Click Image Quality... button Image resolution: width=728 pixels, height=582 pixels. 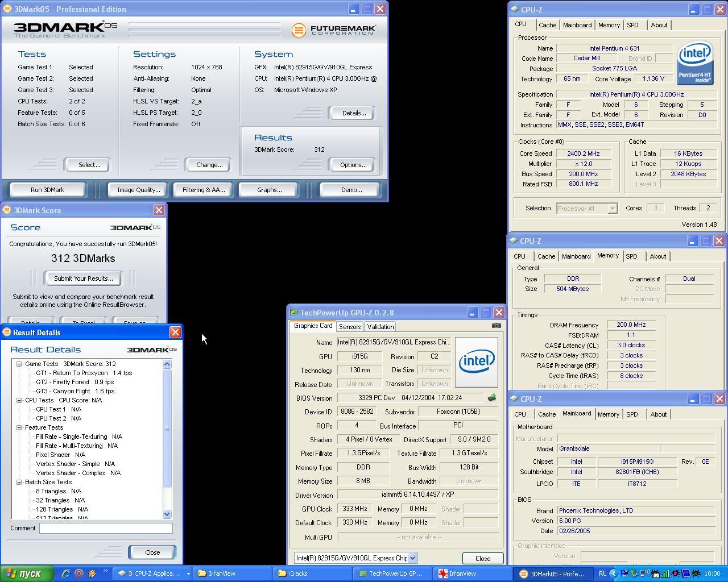pyautogui.click(x=139, y=190)
